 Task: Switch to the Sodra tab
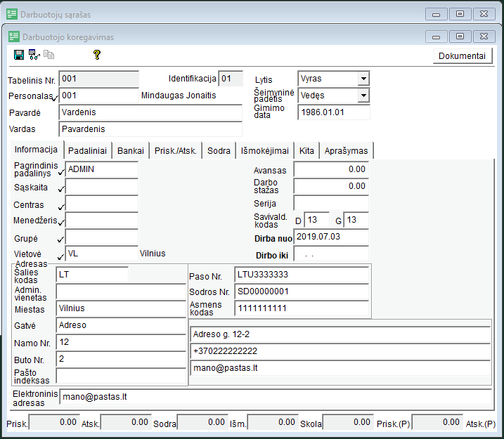point(219,150)
